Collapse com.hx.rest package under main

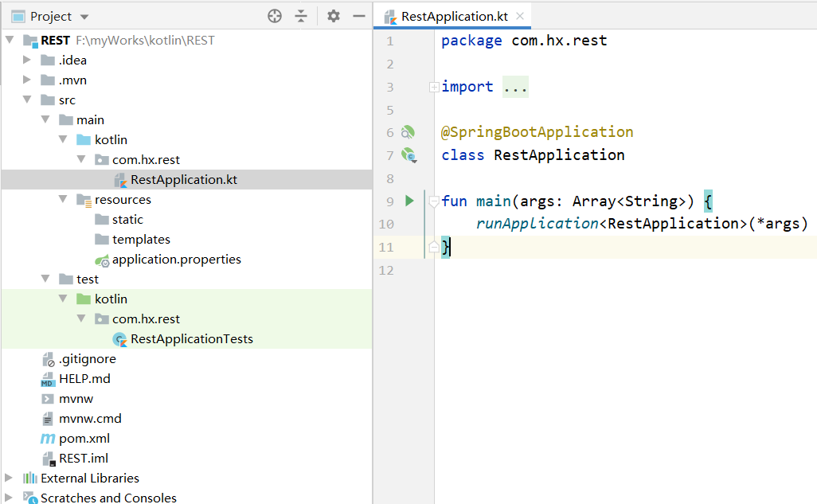(x=81, y=159)
